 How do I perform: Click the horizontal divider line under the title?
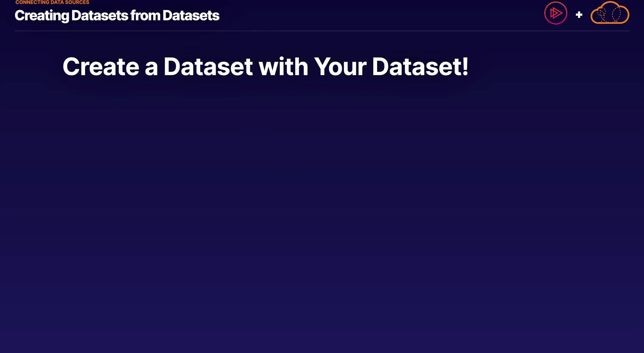coord(322,31)
